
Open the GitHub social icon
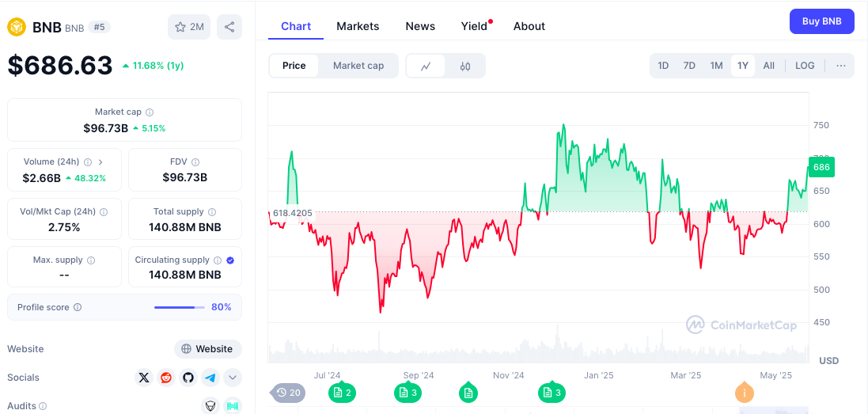(x=188, y=378)
